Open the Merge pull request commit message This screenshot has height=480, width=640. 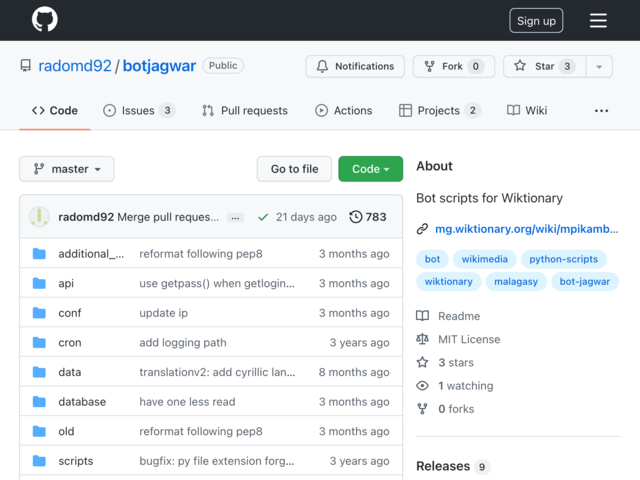168,217
